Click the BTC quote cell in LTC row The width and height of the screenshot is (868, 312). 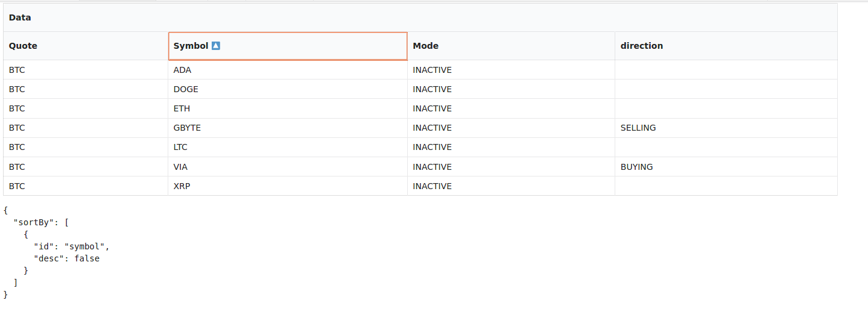[86, 147]
